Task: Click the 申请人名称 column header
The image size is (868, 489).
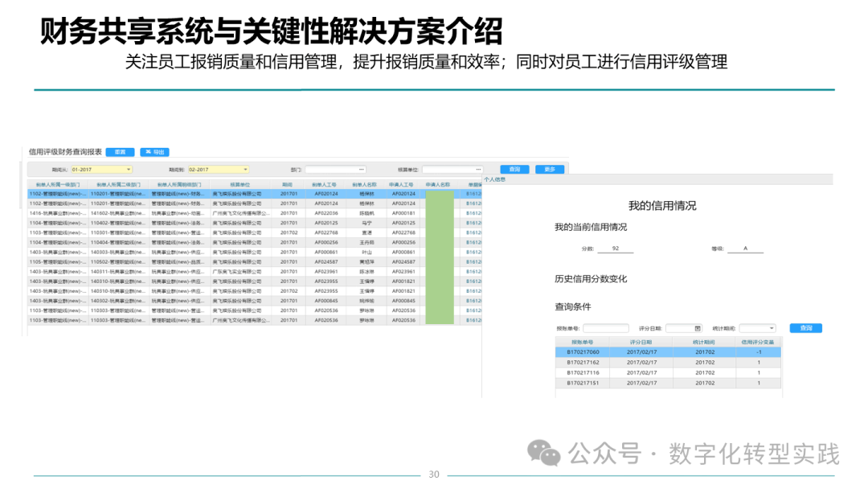Action: point(439,184)
